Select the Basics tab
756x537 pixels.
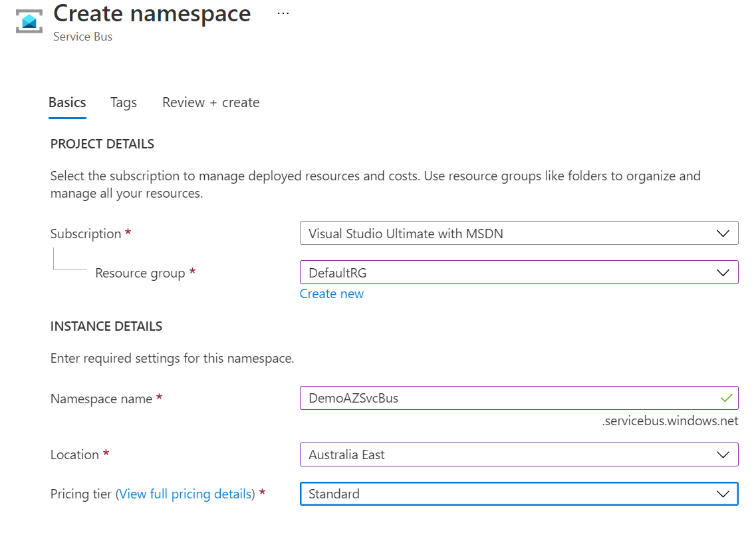67,102
